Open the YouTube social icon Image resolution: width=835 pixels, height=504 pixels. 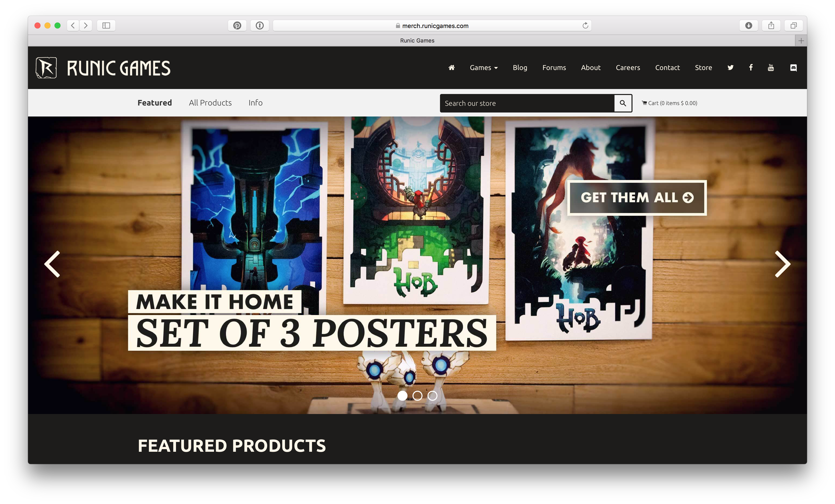coord(770,67)
